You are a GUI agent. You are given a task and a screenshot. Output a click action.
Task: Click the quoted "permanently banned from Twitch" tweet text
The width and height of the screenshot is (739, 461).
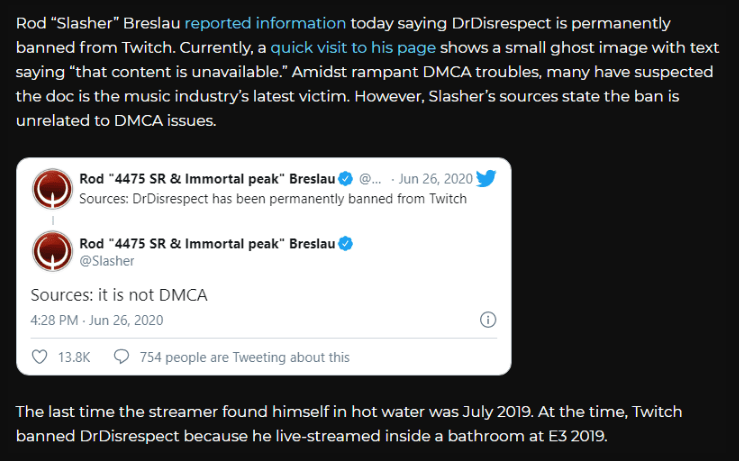[x=273, y=199]
